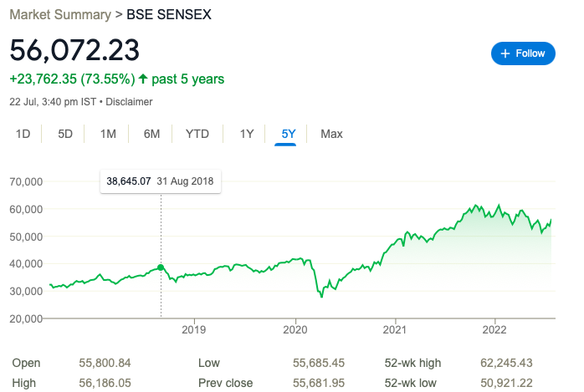Click the plus icon on Follow button

pyautogui.click(x=505, y=53)
